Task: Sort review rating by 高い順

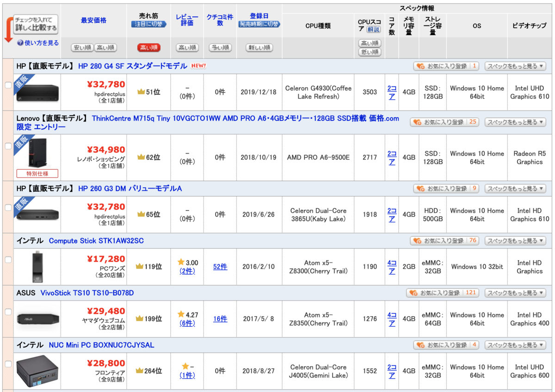Action: [x=187, y=48]
